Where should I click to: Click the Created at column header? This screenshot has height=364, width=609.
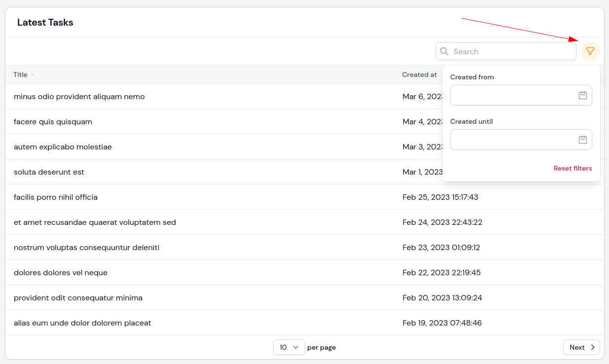coord(419,74)
